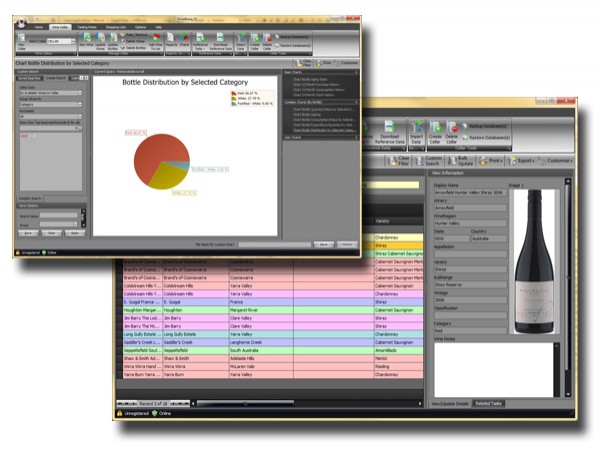
Task: Select Seppeltsfield South Australia Amontillado row
Action: point(273,350)
